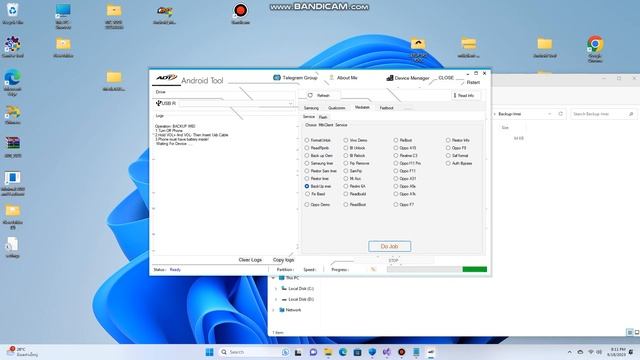
Task: Select the Auth Bypass radio option
Action: click(x=448, y=163)
